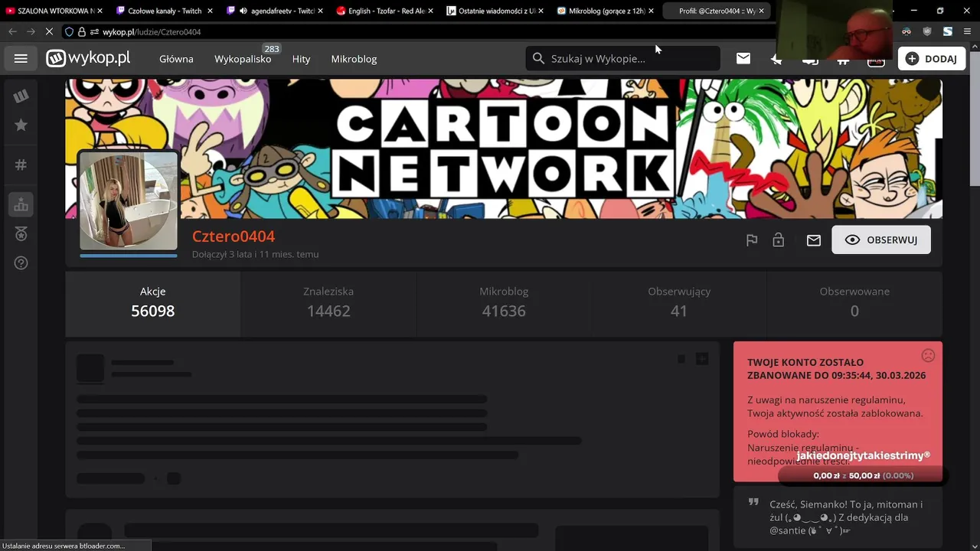Select the Znaleziska profile stats tab
This screenshot has width=980, height=551.
(x=328, y=304)
